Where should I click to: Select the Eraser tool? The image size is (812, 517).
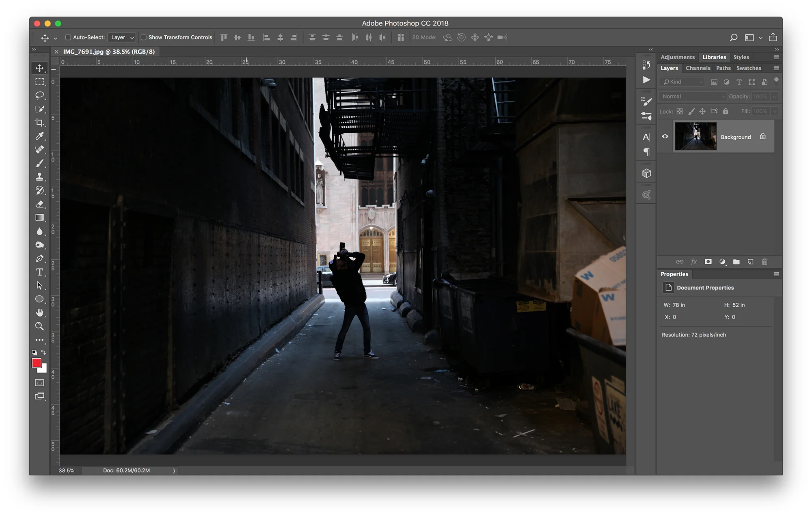point(39,204)
